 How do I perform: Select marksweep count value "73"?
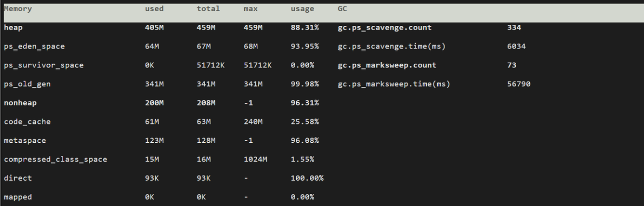click(511, 66)
